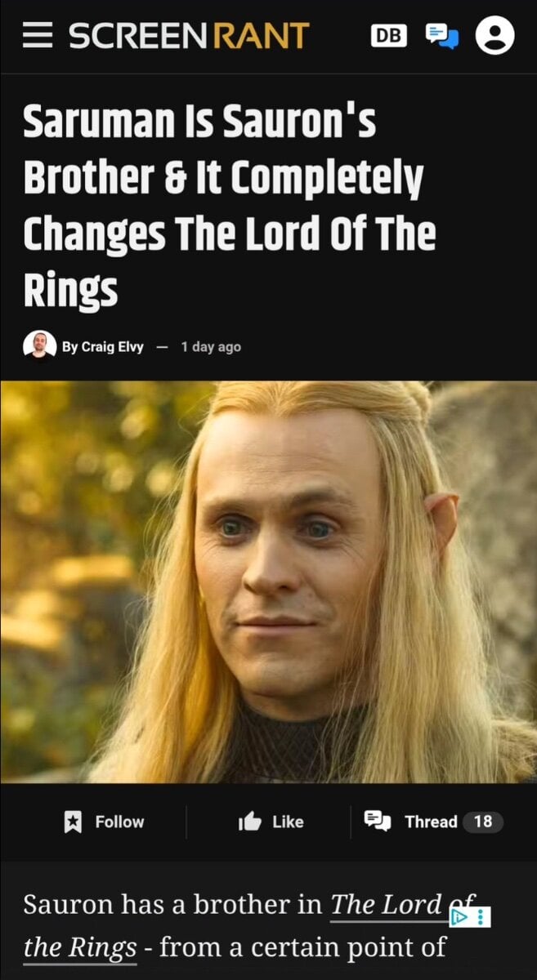
Task: Open the user profile account icon
Action: (495, 36)
